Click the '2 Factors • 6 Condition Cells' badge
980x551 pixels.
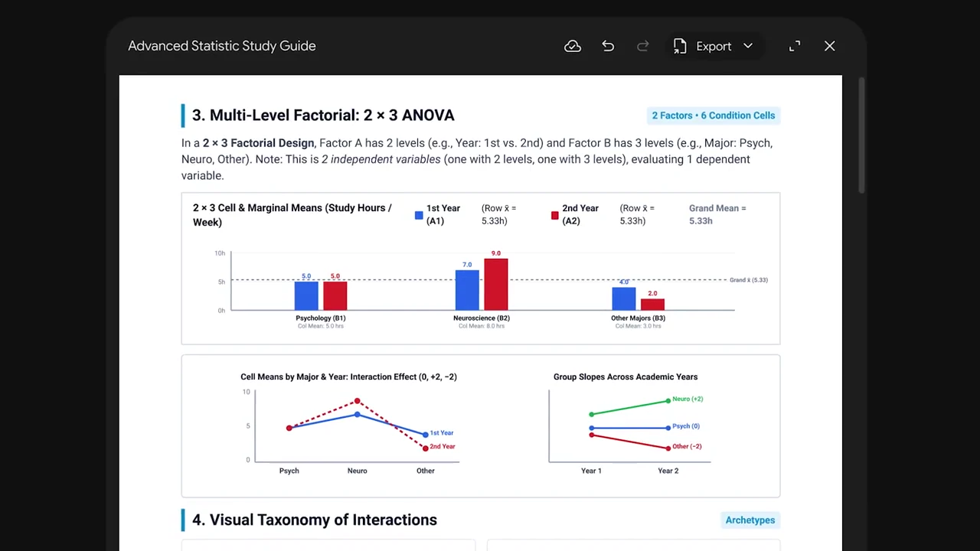coord(714,116)
